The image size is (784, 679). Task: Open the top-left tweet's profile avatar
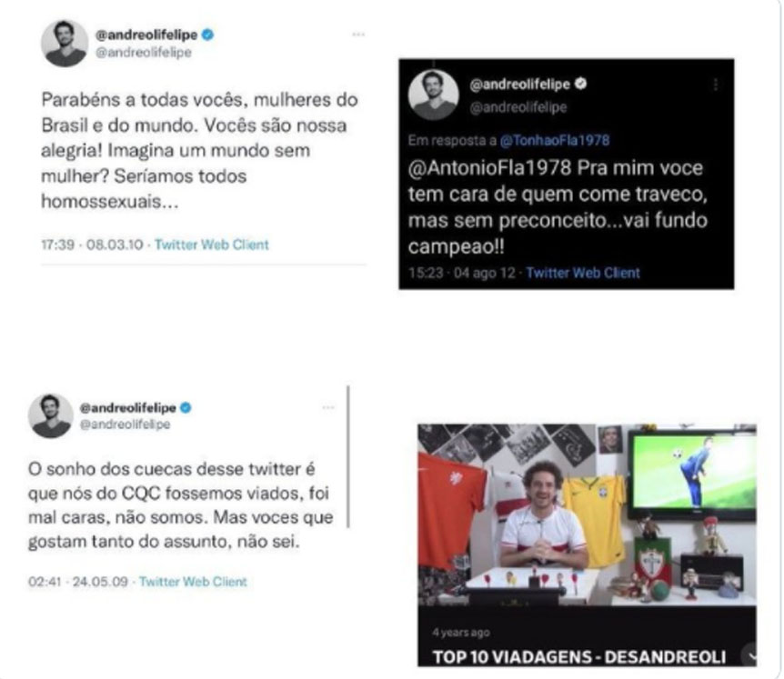point(65,44)
